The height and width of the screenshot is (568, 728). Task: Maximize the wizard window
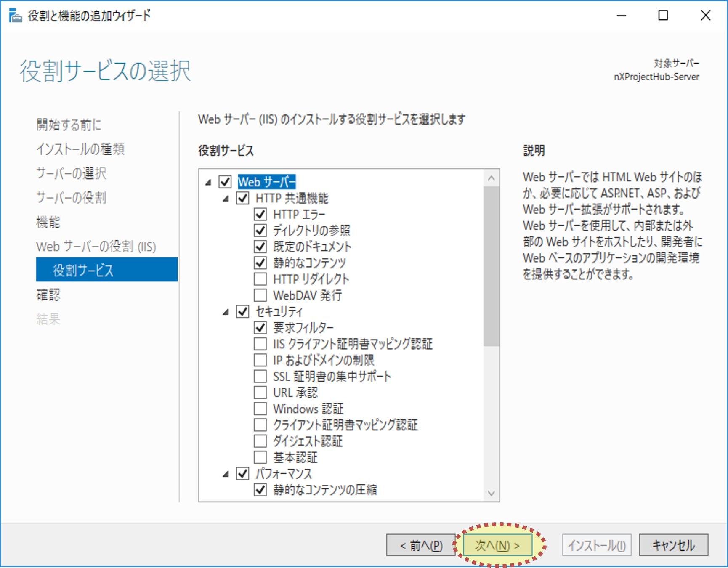(x=663, y=16)
